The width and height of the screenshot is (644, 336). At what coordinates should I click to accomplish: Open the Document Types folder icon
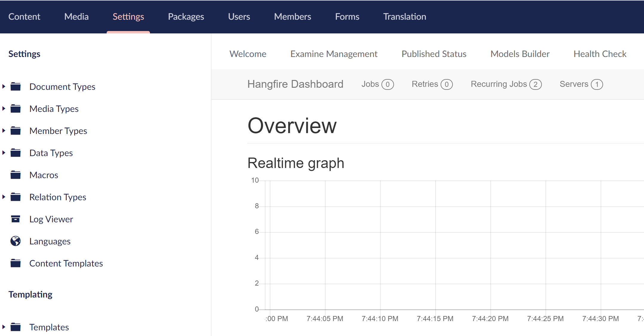point(16,87)
